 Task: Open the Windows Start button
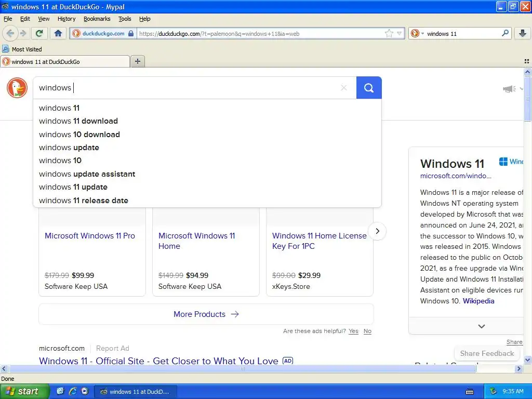tap(24, 392)
